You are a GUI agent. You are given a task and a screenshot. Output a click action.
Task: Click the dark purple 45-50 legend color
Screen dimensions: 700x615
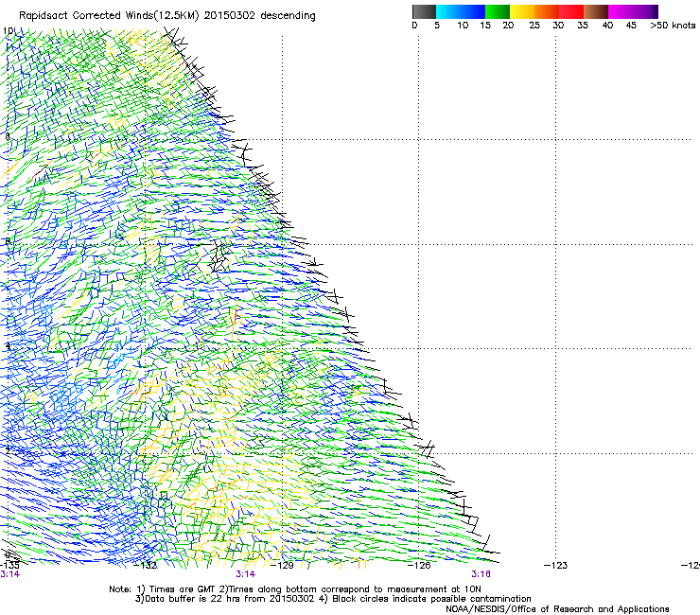(645, 11)
